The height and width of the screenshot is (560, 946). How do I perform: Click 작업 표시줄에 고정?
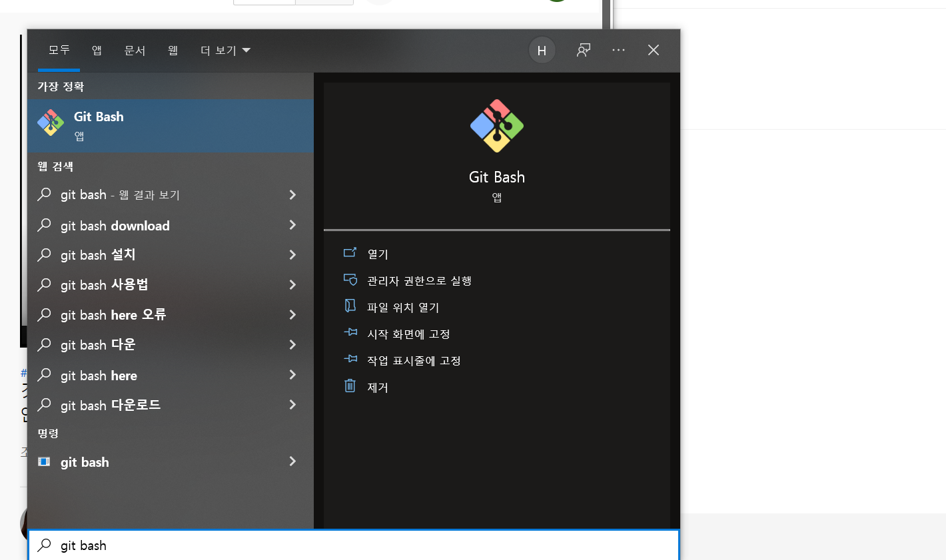point(414,360)
